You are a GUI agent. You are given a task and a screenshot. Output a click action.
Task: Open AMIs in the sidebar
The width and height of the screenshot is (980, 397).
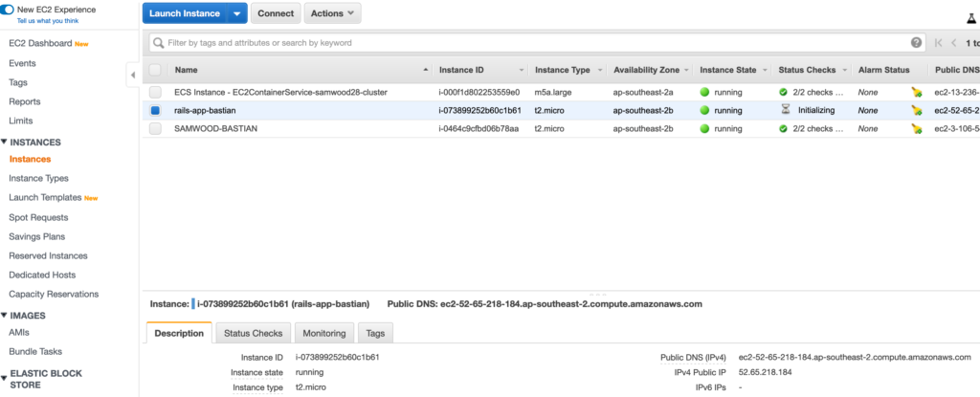(19, 333)
